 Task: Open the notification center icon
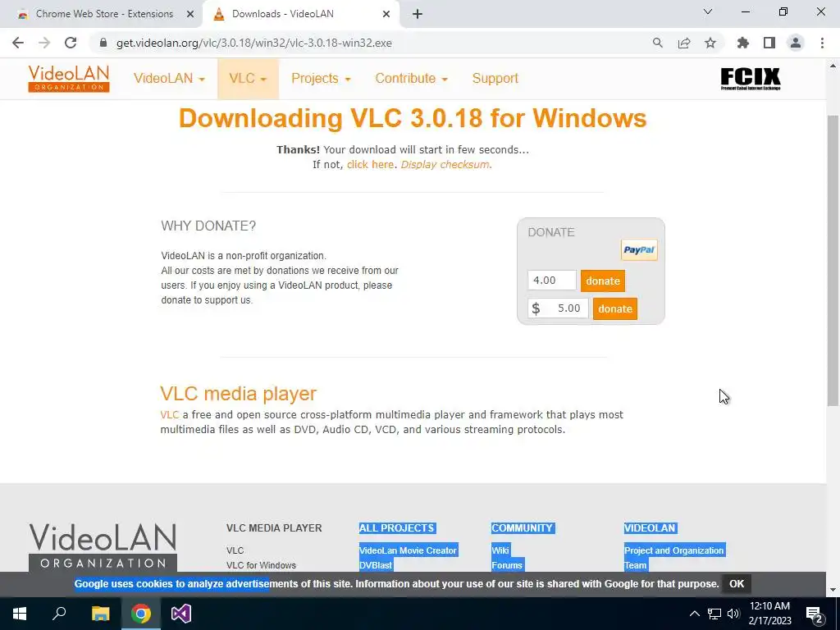pos(815,614)
